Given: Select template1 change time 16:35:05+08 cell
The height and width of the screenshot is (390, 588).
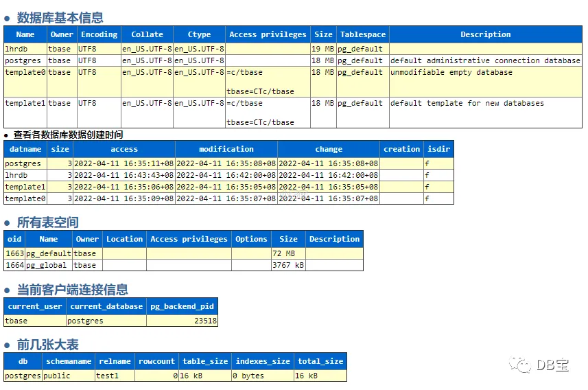Looking at the screenshot, I should [x=329, y=187].
